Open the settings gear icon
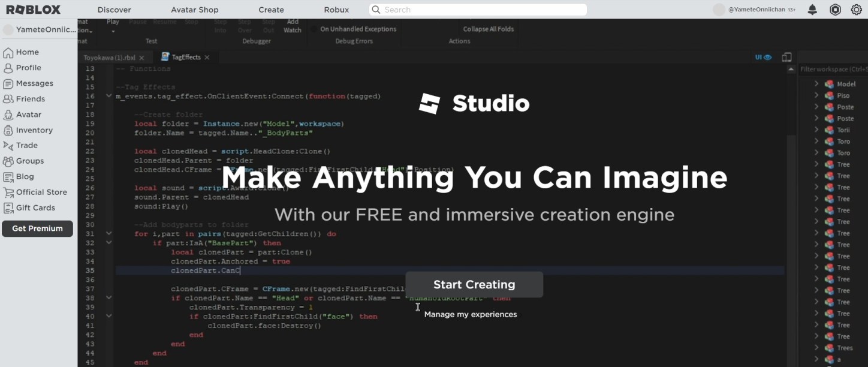 click(856, 10)
